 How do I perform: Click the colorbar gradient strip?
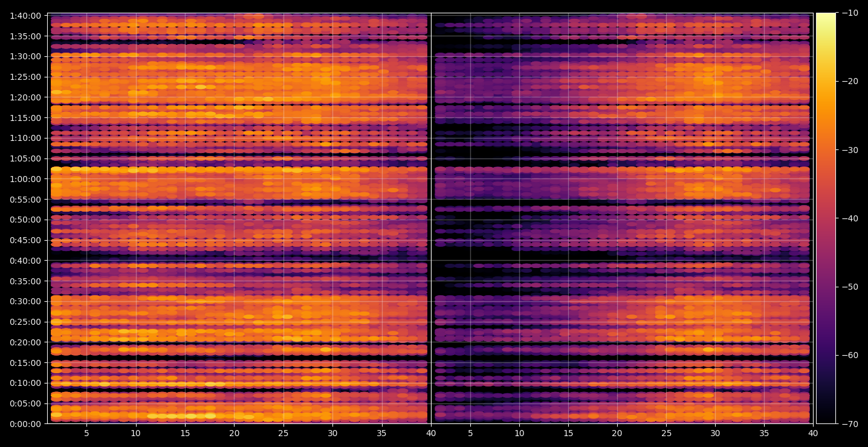(x=826, y=218)
